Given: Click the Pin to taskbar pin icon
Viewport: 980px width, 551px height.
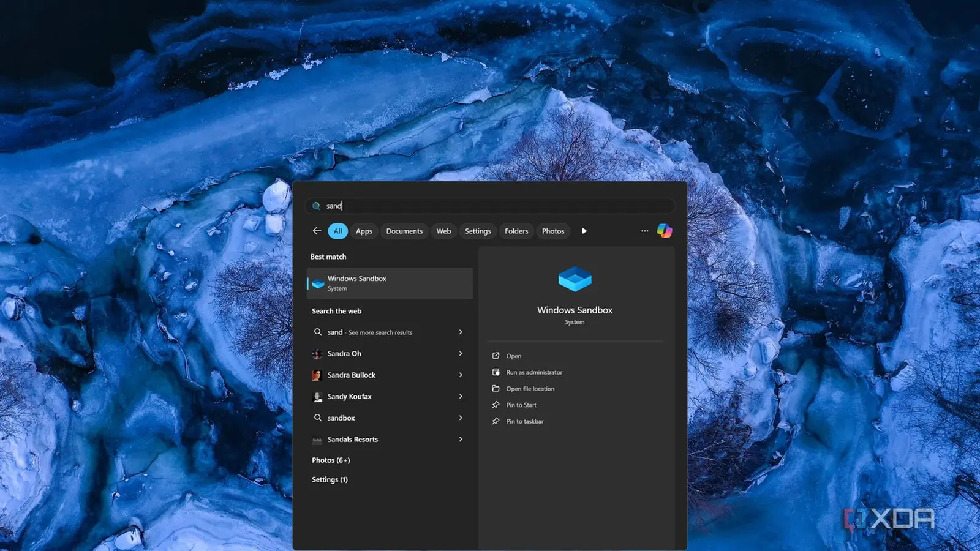Looking at the screenshot, I should 496,421.
